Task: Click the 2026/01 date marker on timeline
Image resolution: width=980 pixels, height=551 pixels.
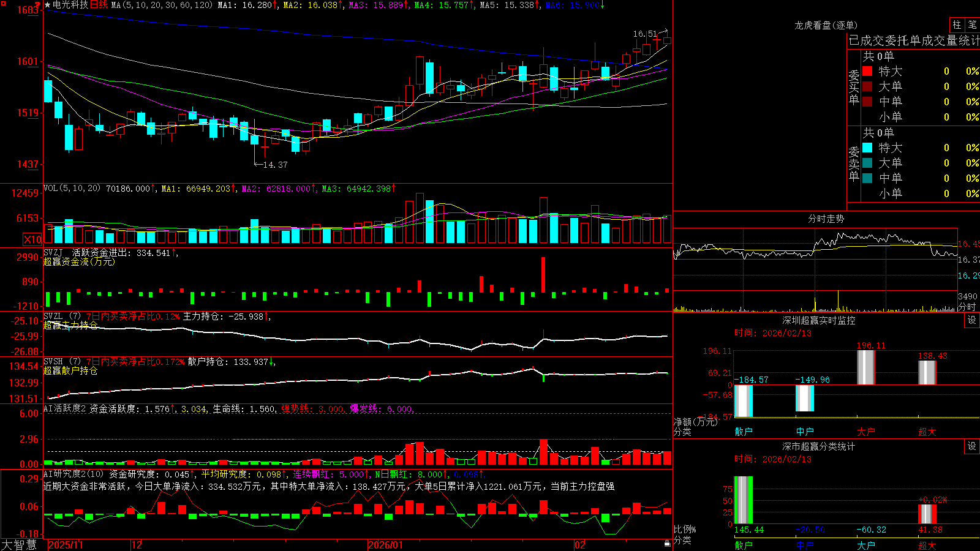Action: (386, 545)
